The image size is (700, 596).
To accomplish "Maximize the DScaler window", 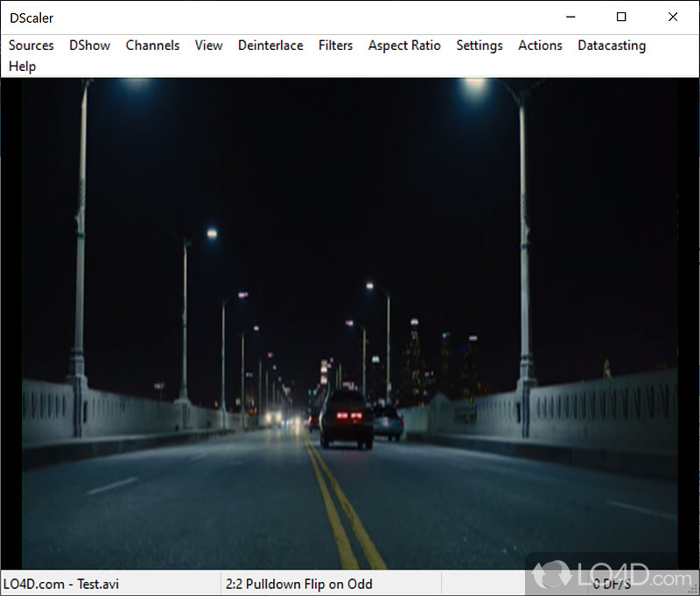I will 621,18.
